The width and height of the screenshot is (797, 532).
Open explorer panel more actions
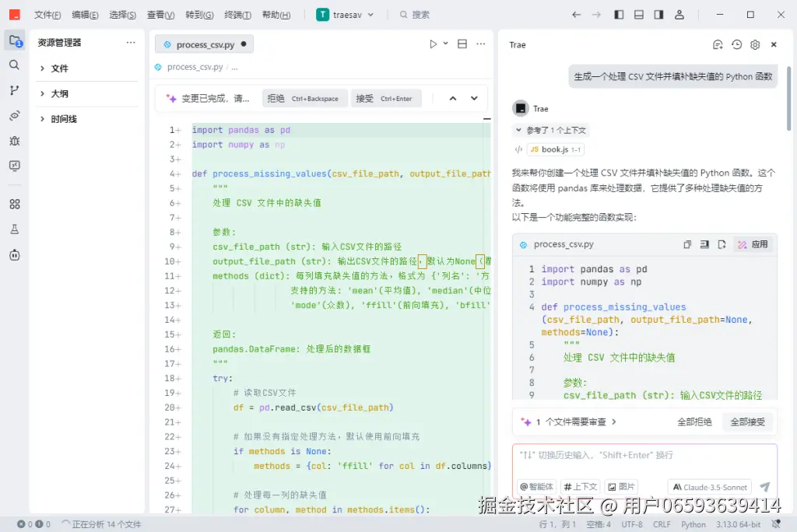click(x=131, y=43)
